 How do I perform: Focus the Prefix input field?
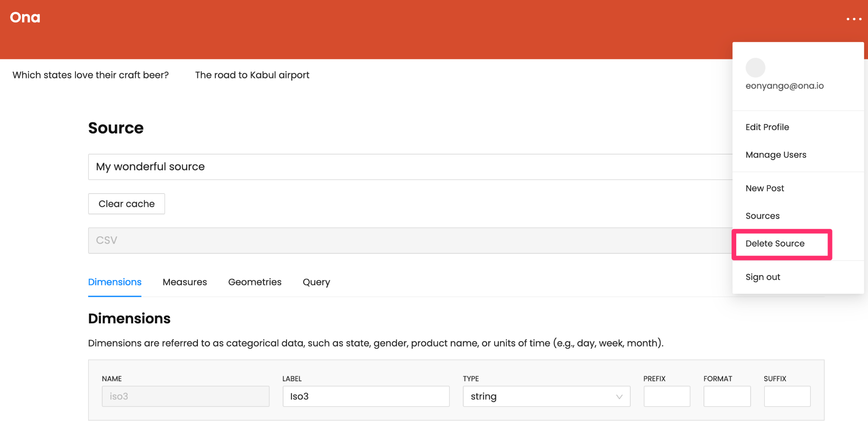pyautogui.click(x=667, y=396)
